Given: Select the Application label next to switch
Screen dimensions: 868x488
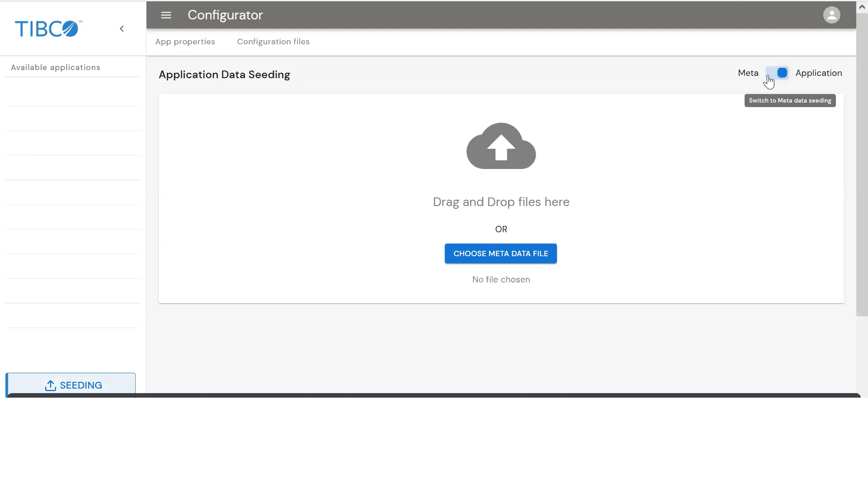Looking at the screenshot, I should coord(818,73).
